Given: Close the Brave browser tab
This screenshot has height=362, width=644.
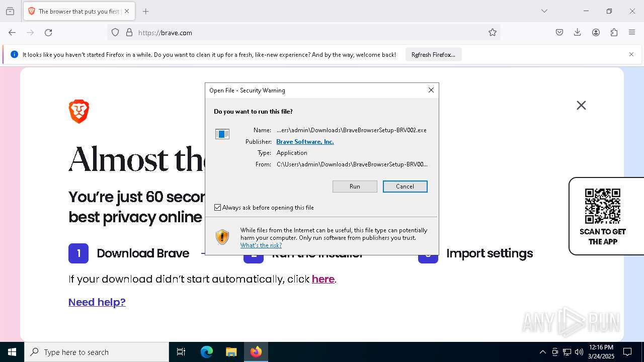Looking at the screenshot, I should coord(127,11).
